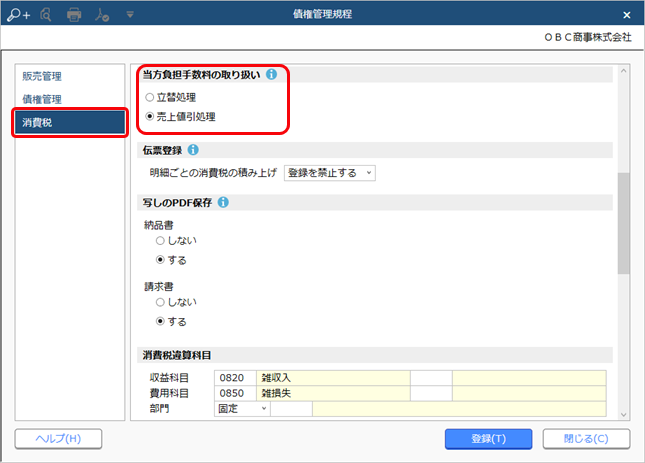Viewport: 645px width, 463px height.
Task: Close the 債権管理規程 window
Action: tap(626, 15)
